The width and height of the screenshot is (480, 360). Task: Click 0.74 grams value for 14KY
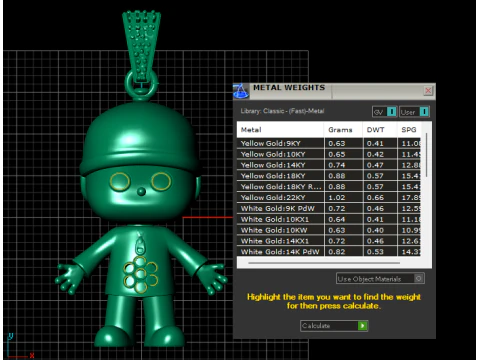tap(337, 165)
